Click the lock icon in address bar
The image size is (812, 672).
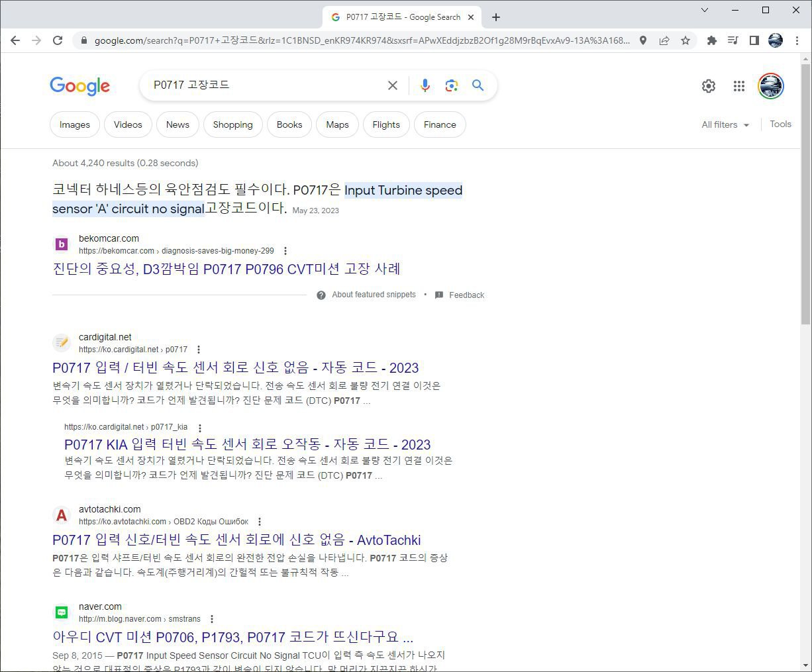pos(83,40)
